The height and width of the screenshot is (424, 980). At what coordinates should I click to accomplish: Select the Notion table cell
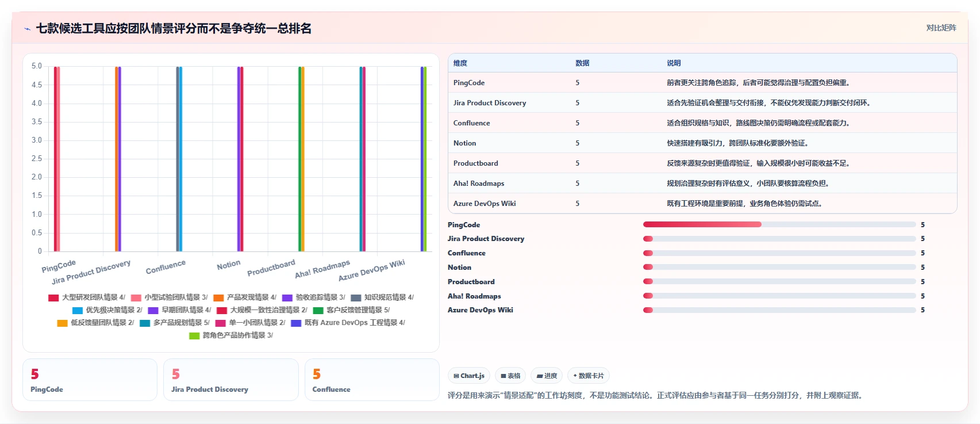(464, 143)
